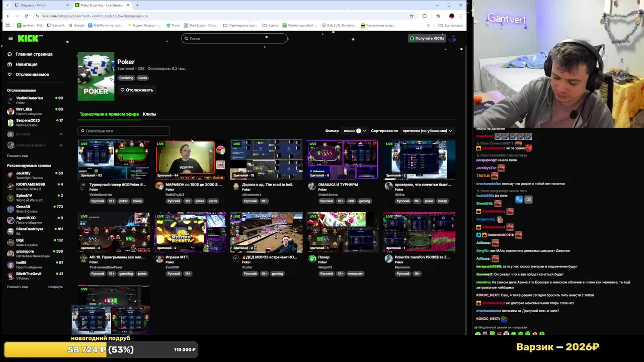The image size is (644, 362).
Task: Click the покермтт tag under Покер stream
Action: point(355,274)
